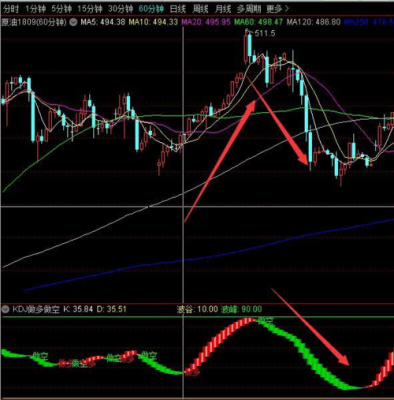
Task: Click the MA5: 494.38 indicator label
Action: (103, 22)
